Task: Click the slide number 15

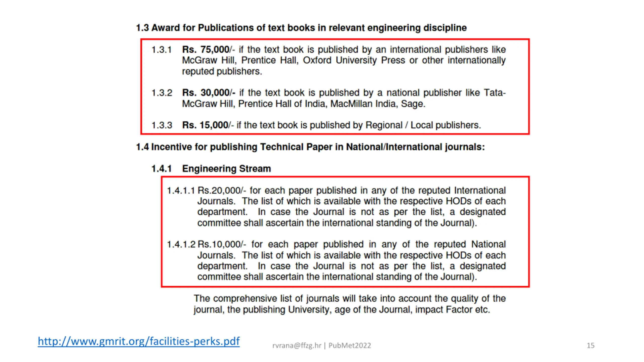Action: [590, 345]
